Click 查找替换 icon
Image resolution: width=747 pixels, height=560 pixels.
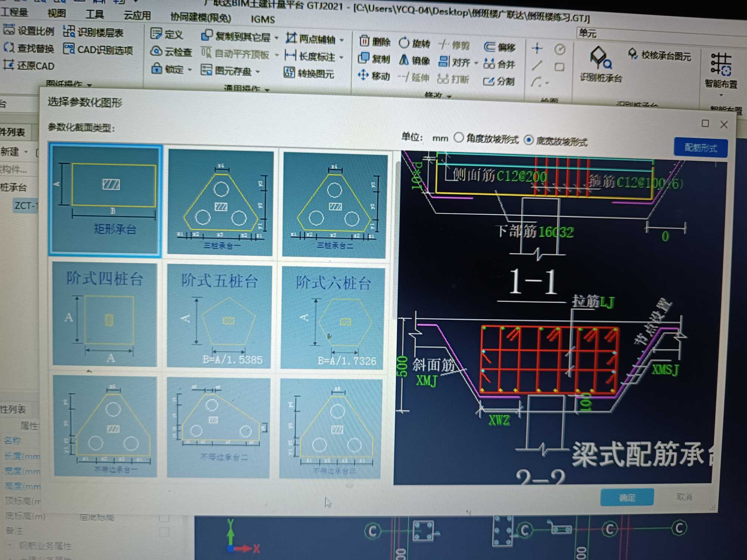click(9, 48)
